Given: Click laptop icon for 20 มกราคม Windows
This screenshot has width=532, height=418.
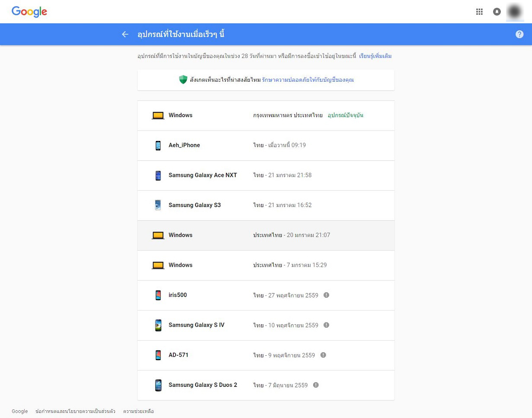Looking at the screenshot, I should 158,235.
